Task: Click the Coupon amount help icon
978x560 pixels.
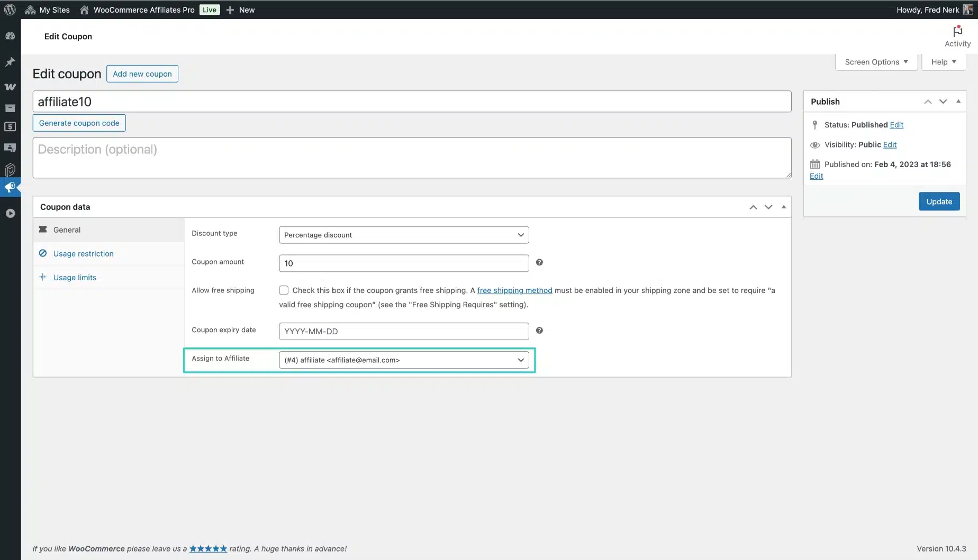Action: [x=539, y=262]
